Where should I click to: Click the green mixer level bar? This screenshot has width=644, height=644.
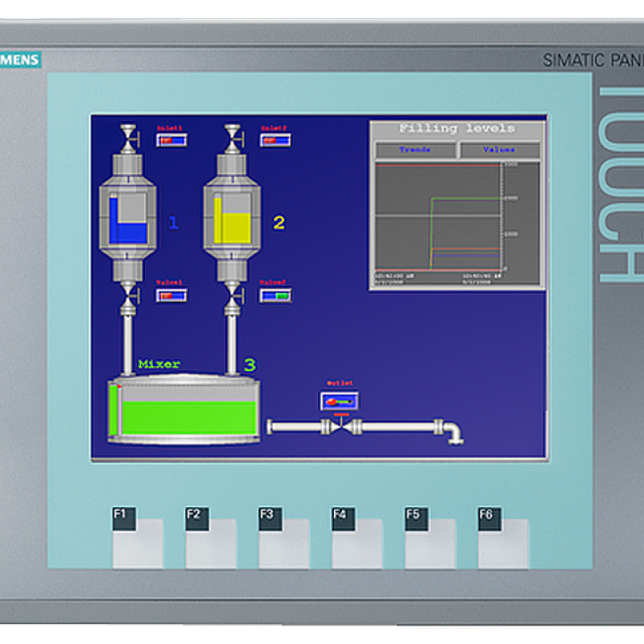(114, 412)
